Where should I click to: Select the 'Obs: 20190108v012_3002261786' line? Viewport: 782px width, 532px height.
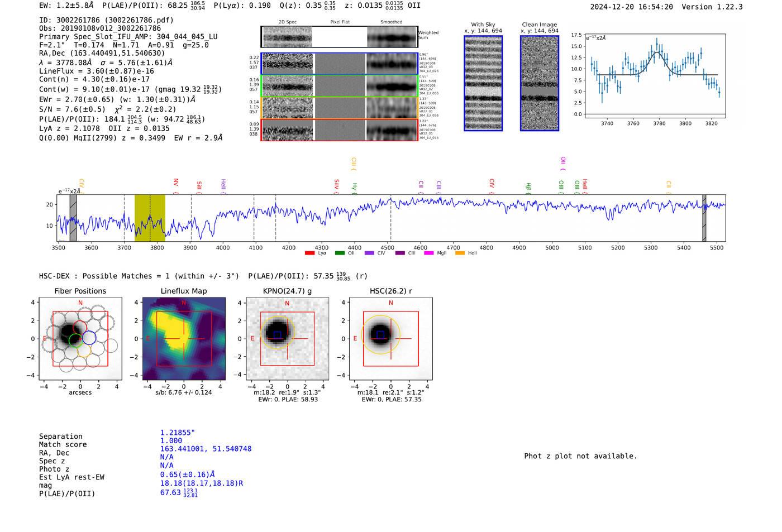point(100,28)
